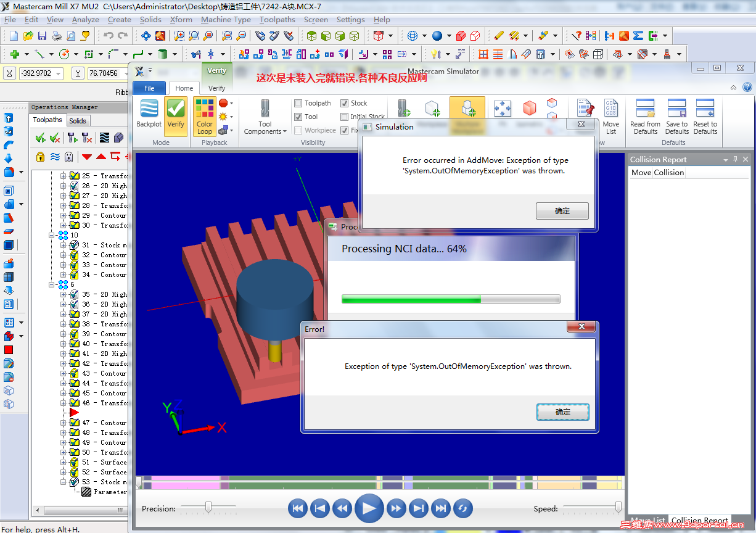Select the Solid extrude icon
Screen dimensions: 756x533
pos(9,117)
